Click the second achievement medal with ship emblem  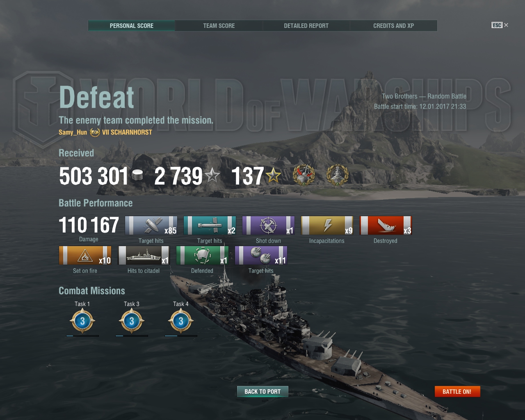(337, 175)
